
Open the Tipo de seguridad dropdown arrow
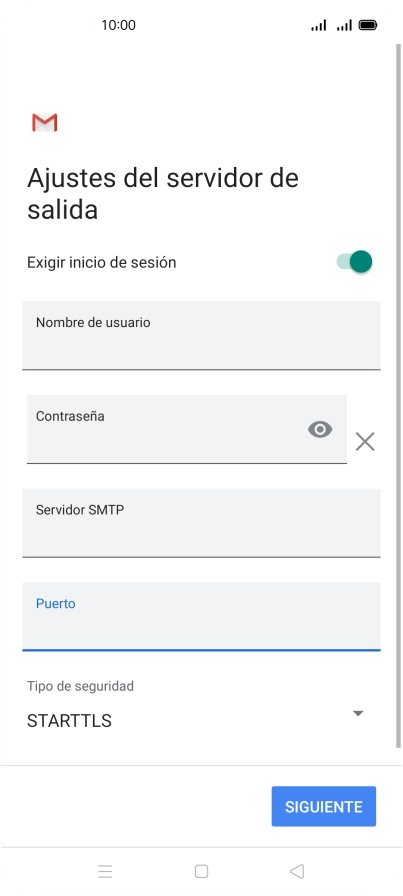[358, 713]
